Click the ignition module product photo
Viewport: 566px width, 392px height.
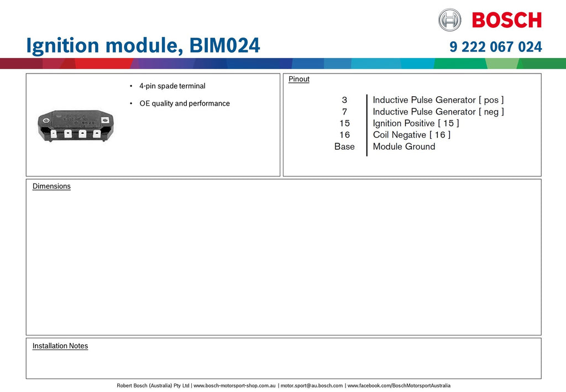(x=76, y=126)
